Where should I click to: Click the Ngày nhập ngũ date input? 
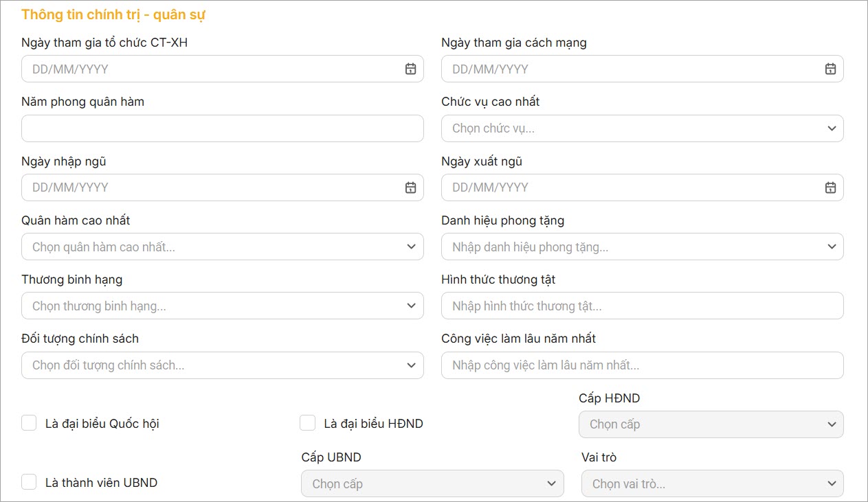(x=206, y=187)
